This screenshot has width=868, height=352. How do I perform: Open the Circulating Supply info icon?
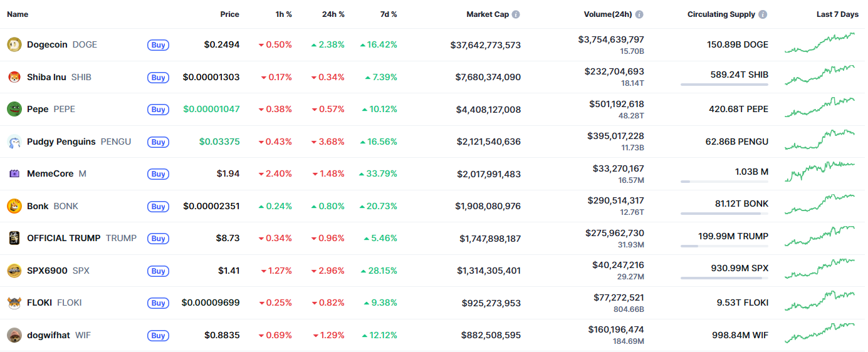coord(763,14)
